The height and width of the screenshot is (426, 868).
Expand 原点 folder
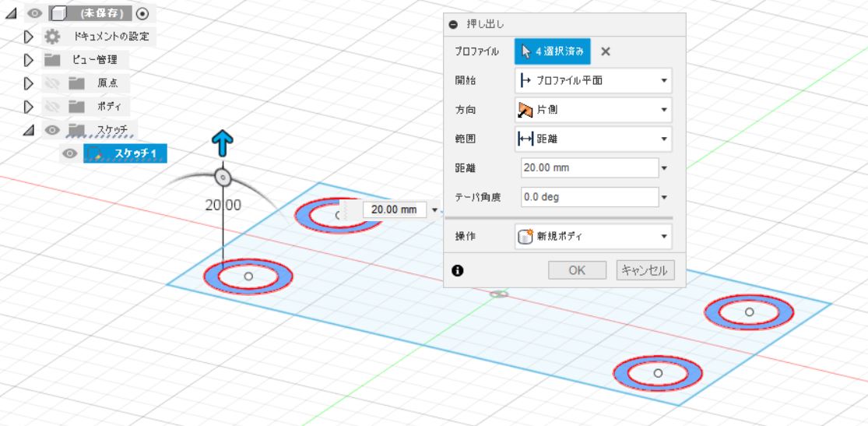(29, 83)
